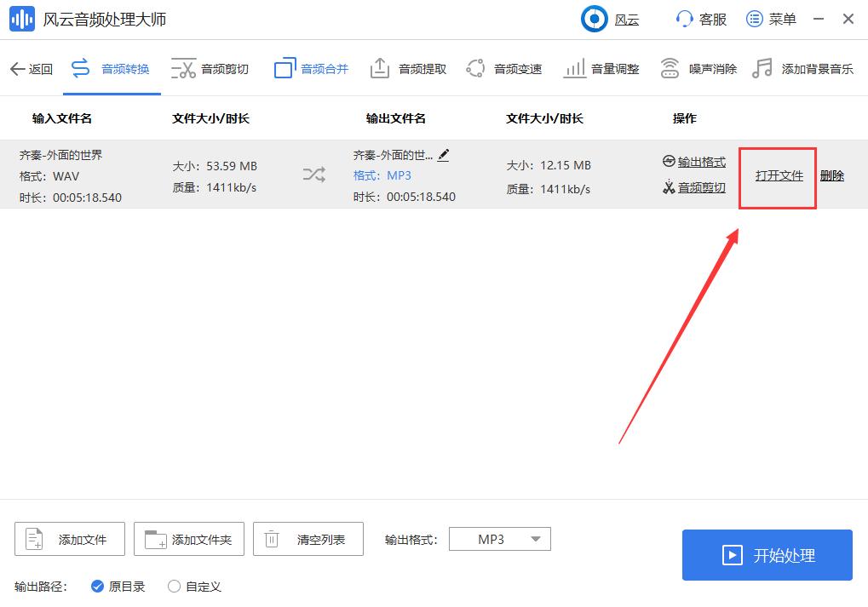The width and height of the screenshot is (868, 607).
Task: Open the 音量调整 (volume adjust) tool
Action: tap(601, 71)
